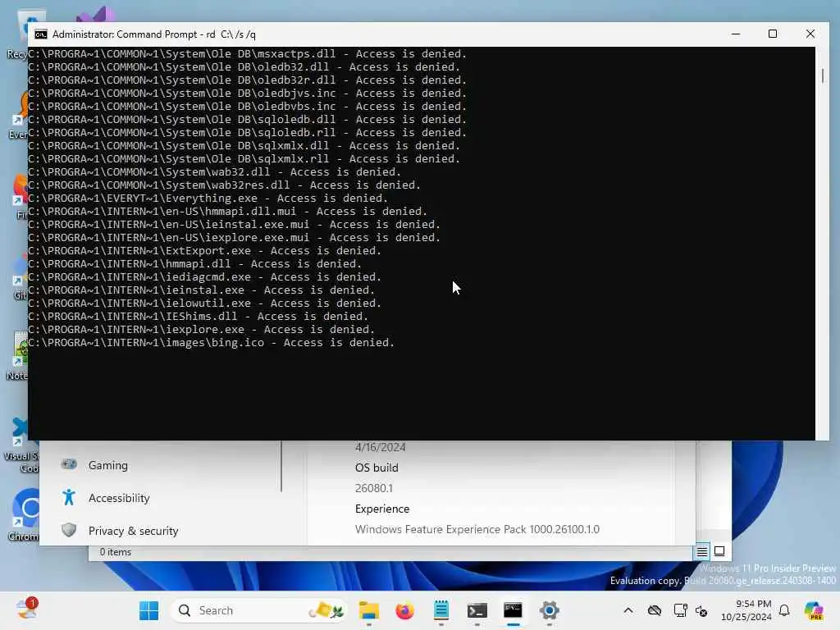Open the Terminal taskbar icon
The width and height of the screenshot is (840, 630).
click(x=477, y=610)
